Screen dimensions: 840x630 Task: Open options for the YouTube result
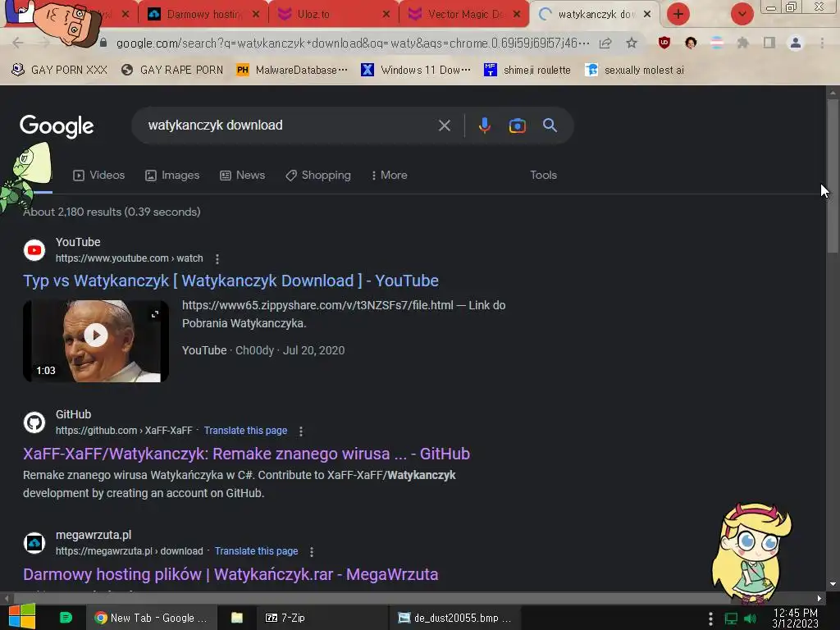(217, 259)
